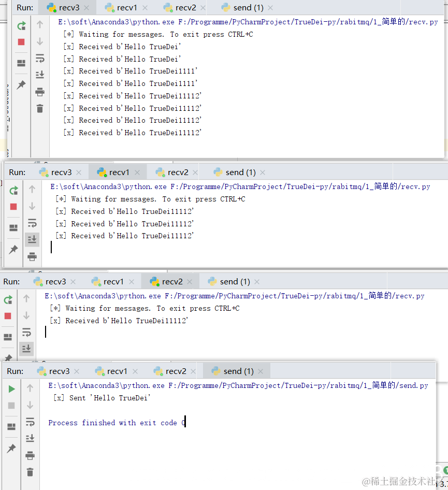Image resolution: width=448 pixels, height=490 pixels.
Task: Click first "Hello TrueDei1111'" line in top panel
Action: [130, 71]
